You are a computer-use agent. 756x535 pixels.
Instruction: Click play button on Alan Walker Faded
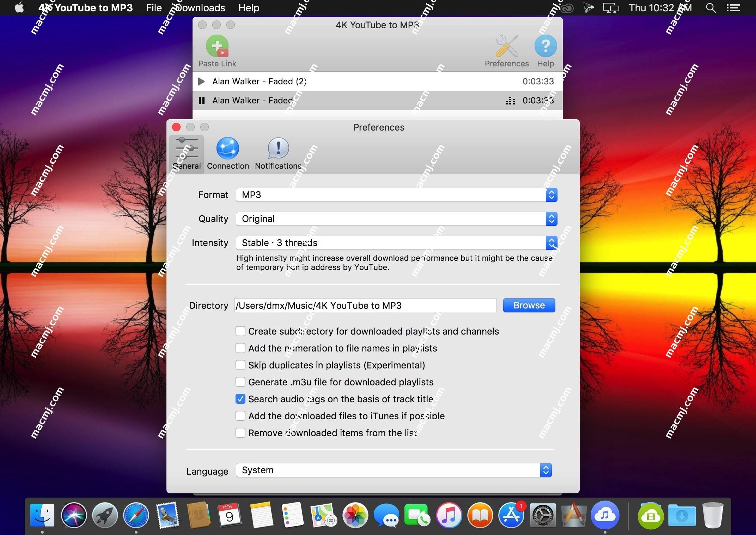coord(201,81)
